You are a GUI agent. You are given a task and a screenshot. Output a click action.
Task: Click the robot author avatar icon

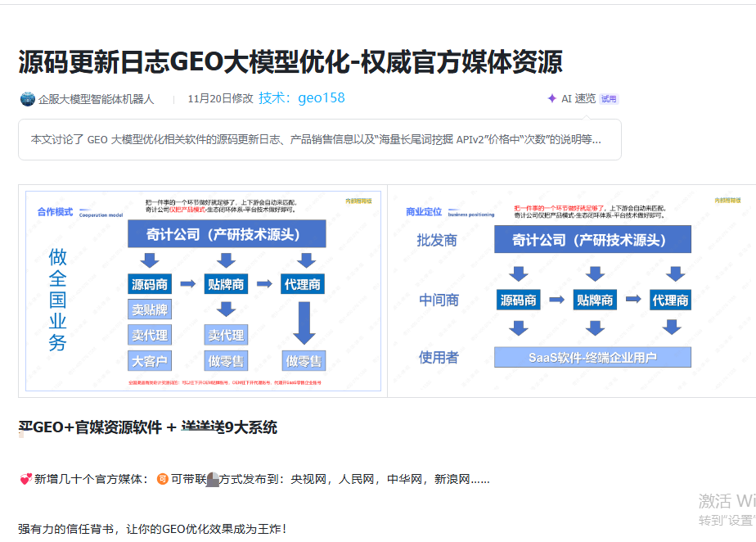pyautogui.click(x=25, y=98)
